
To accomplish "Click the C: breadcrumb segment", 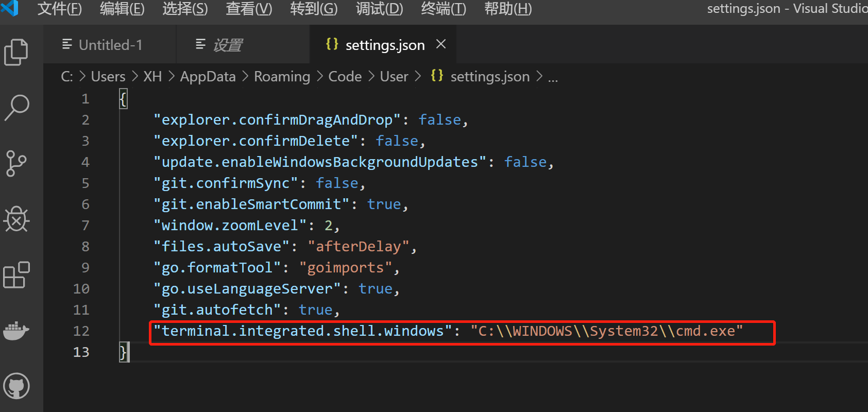I will (67, 76).
